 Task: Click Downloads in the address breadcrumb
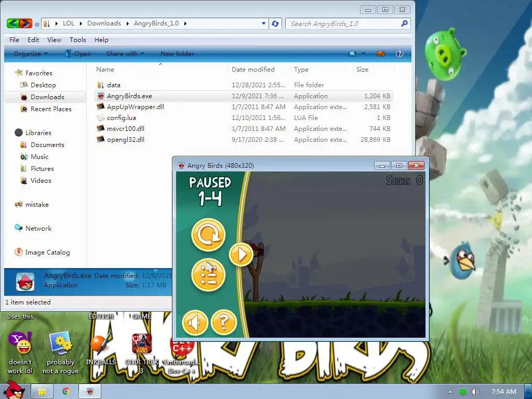point(104,23)
